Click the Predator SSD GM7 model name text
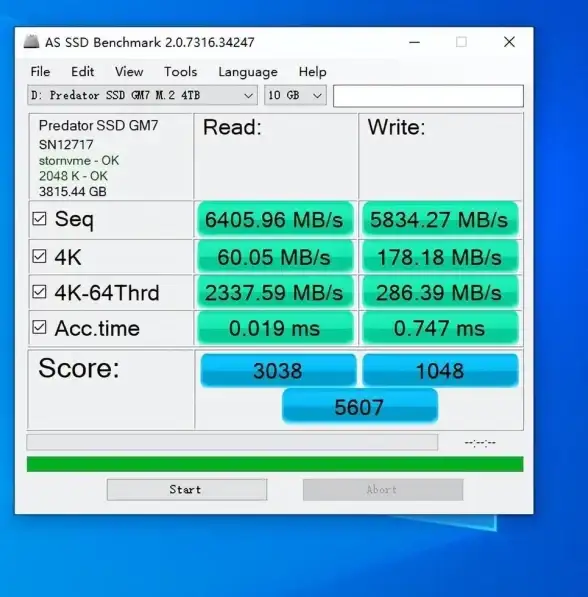 click(98, 125)
